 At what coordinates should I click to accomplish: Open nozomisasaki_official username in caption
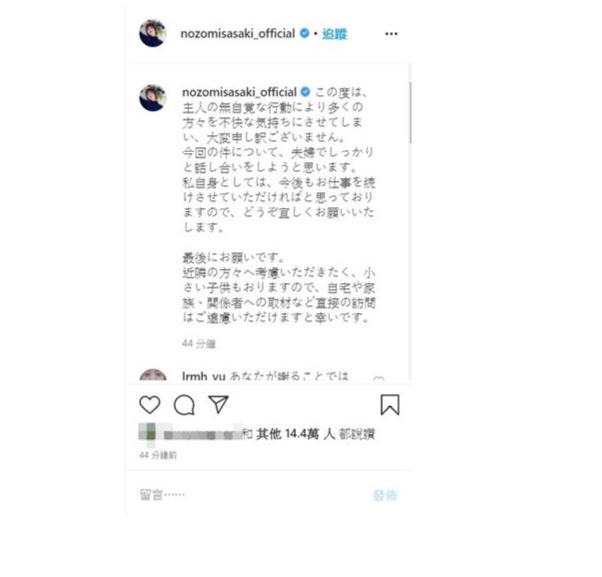pos(239,93)
